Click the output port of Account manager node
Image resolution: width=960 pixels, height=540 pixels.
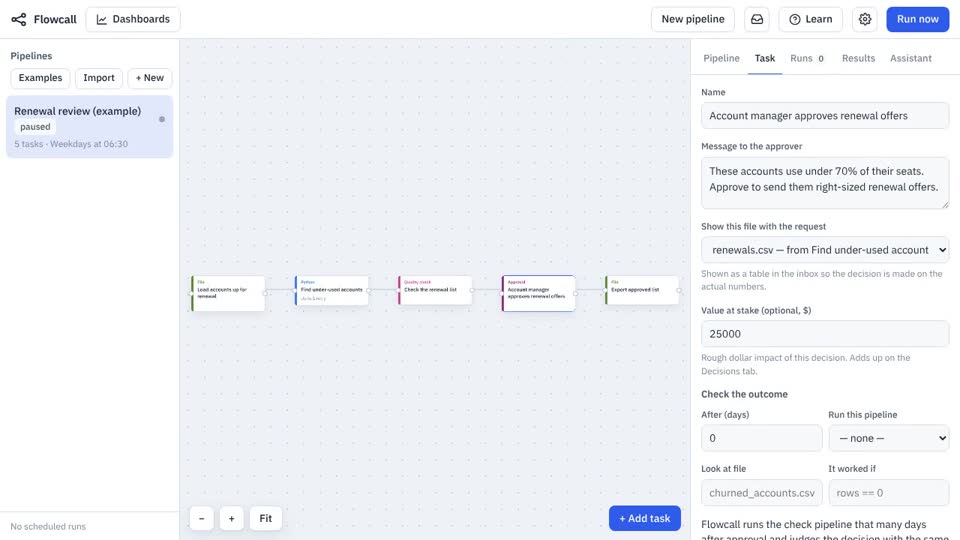coord(576,293)
